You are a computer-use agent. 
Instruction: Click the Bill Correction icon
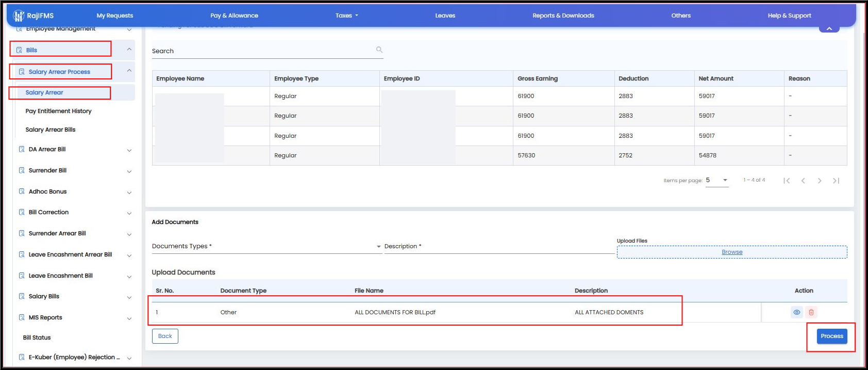point(22,212)
